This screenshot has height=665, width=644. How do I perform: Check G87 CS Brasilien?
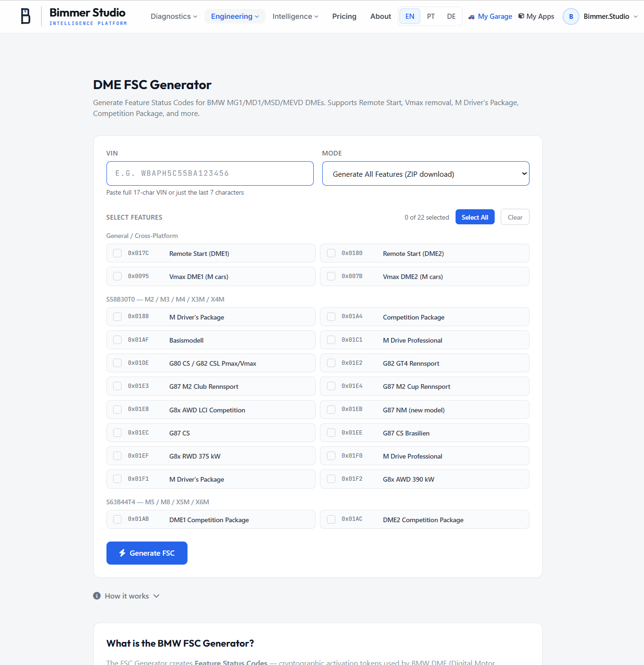point(331,433)
